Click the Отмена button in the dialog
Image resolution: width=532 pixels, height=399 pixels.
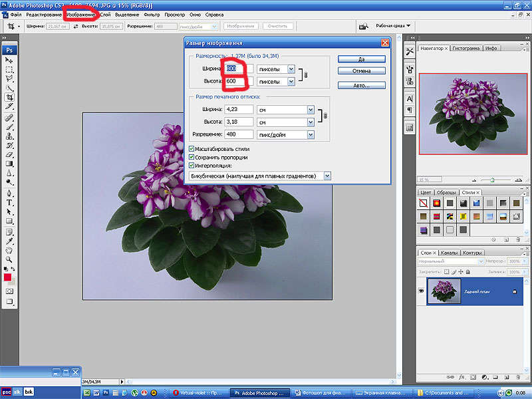coord(361,70)
